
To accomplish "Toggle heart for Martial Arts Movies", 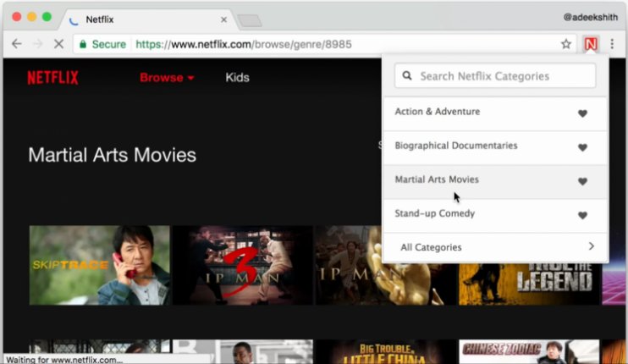I will click(x=582, y=181).
